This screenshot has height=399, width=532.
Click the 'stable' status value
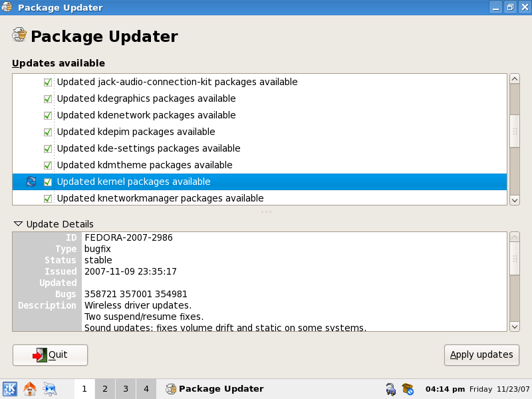pos(98,260)
